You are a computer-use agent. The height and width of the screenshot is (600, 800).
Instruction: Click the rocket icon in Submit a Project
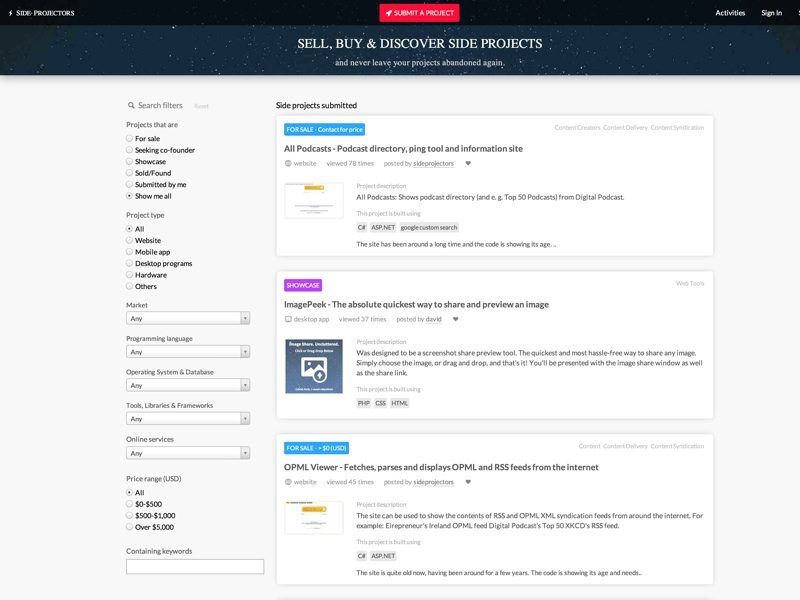[389, 13]
